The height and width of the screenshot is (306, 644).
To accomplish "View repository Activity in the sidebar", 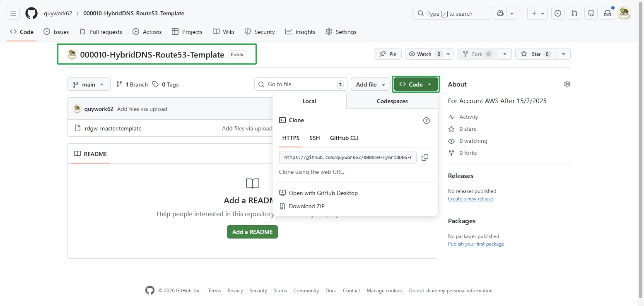I will tap(468, 117).
